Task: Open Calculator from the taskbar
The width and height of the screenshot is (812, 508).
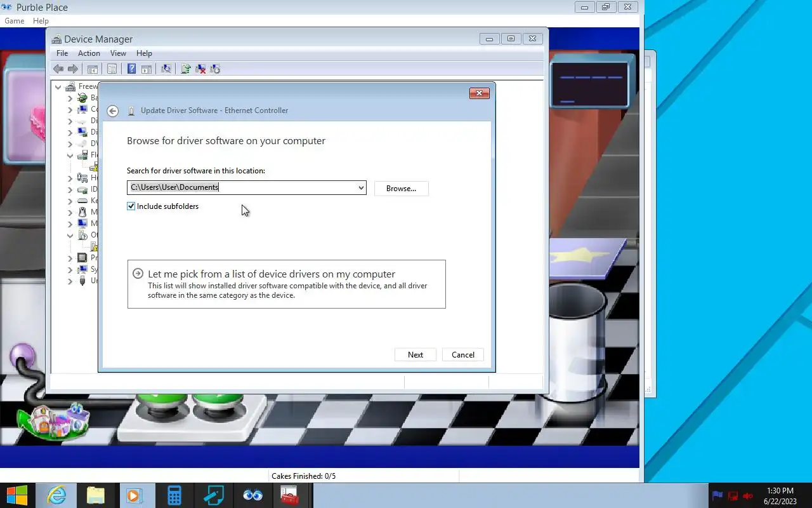Action: click(x=174, y=495)
